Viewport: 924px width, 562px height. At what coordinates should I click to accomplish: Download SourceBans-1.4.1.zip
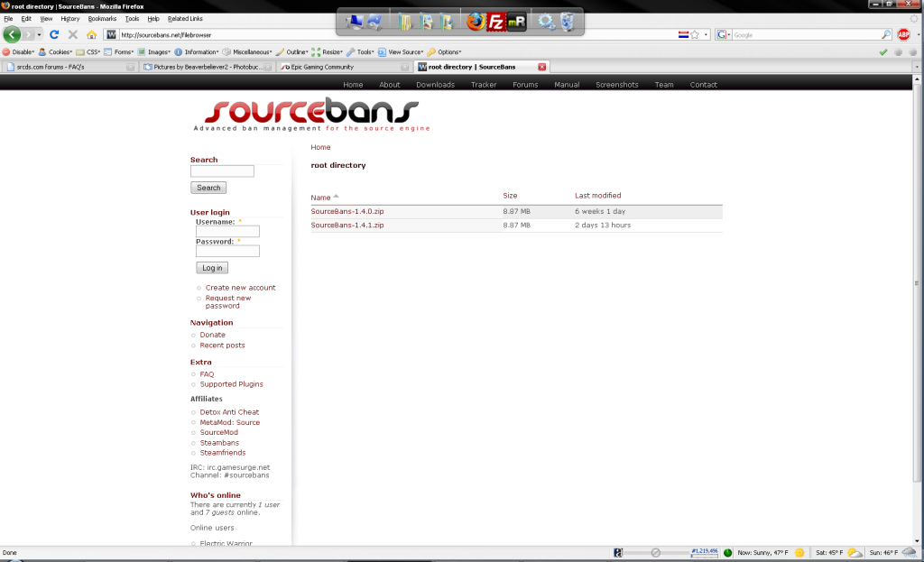[x=347, y=225]
